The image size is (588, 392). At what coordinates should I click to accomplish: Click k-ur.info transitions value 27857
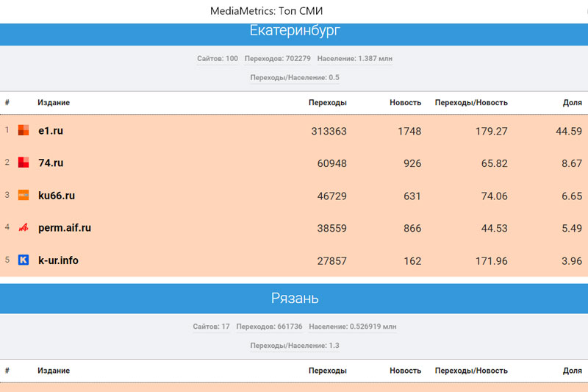pyautogui.click(x=332, y=261)
